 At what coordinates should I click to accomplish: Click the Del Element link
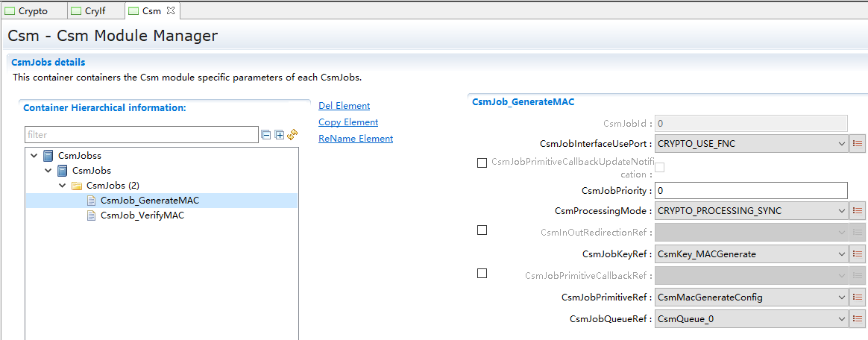[344, 106]
